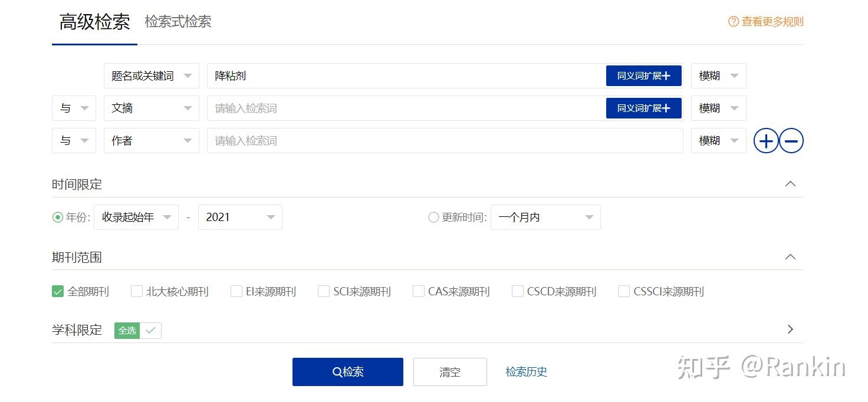This screenshot has height=402, width=868.
Task: Open the 模糊 dropdown in the 文摘 row
Action: 719,108
